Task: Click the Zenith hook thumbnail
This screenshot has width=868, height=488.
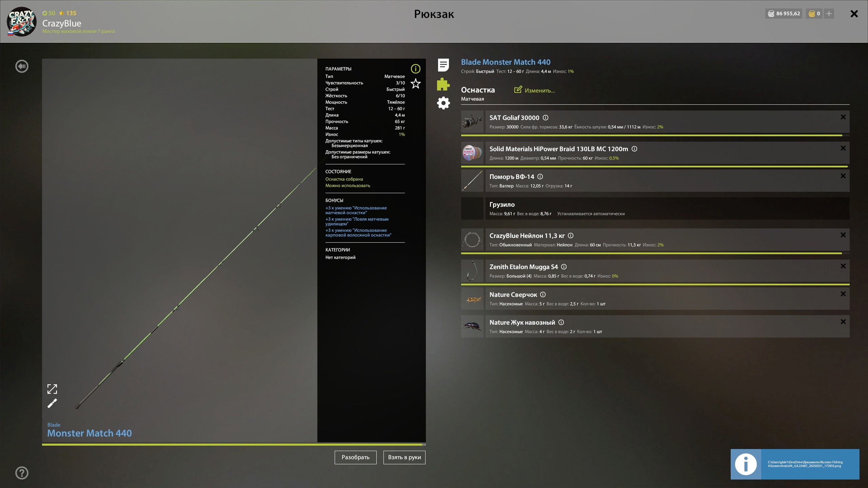Action: point(472,271)
